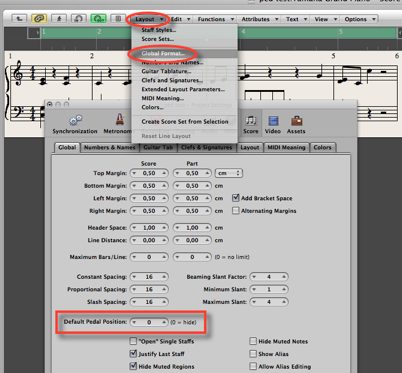
Task: Toggle the Page view button
Action: click(118, 19)
